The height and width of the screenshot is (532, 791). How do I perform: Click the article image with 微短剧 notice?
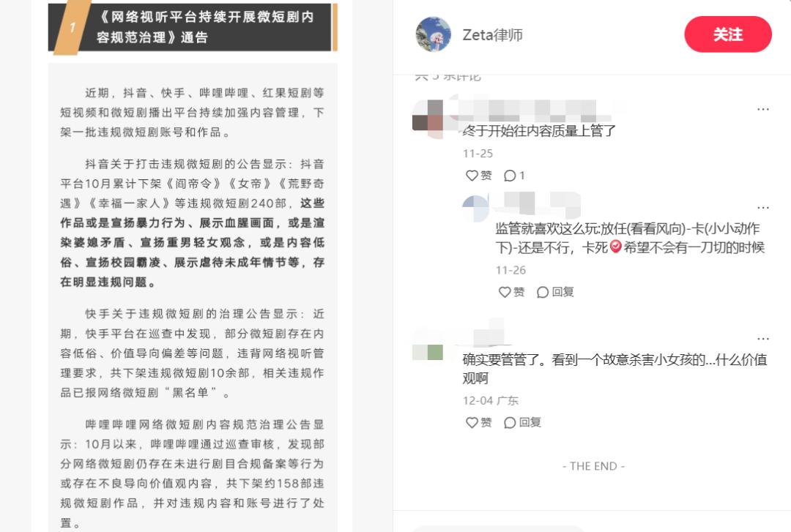(x=192, y=266)
